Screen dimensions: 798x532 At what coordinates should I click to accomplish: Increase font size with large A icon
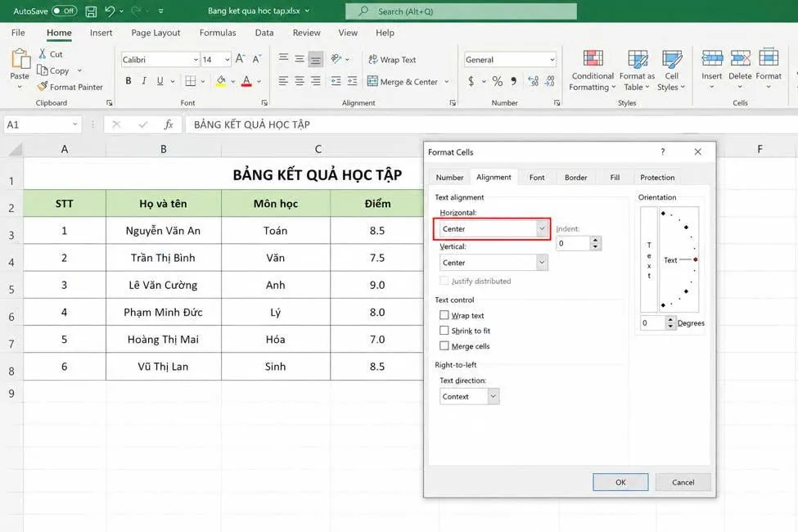click(x=240, y=59)
